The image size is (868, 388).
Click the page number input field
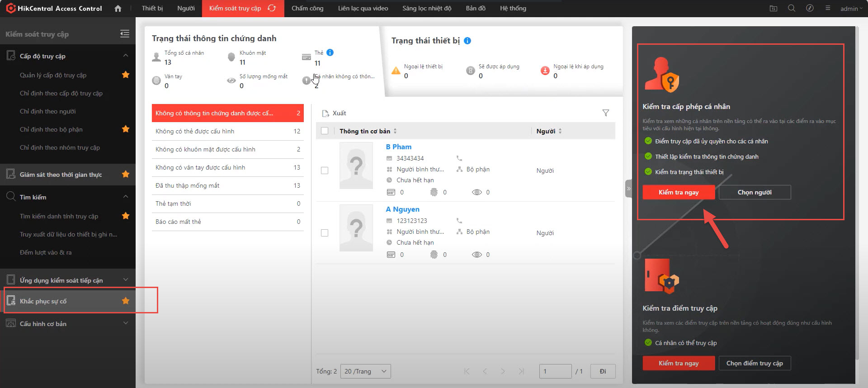point(555,371)
